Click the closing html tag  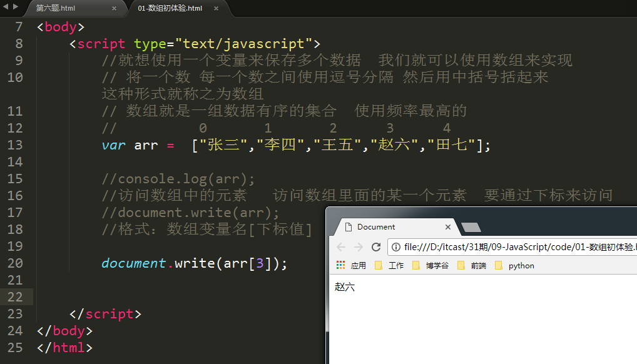coord(64,348)
